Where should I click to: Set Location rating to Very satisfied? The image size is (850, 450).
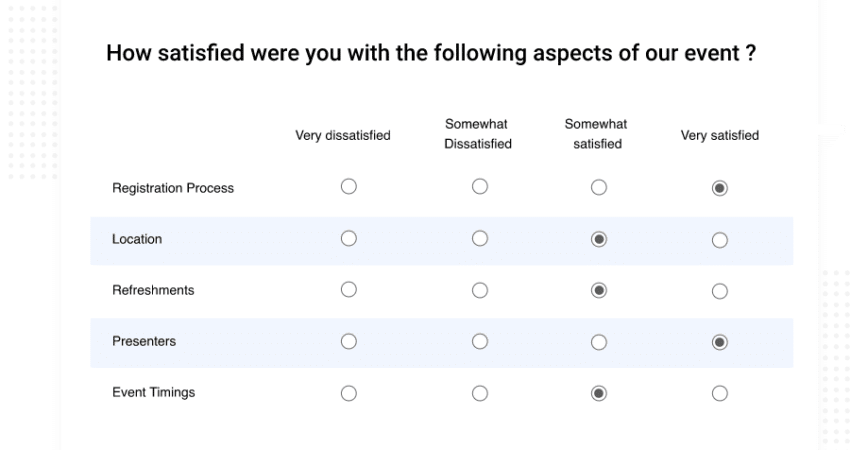[719, 240]
